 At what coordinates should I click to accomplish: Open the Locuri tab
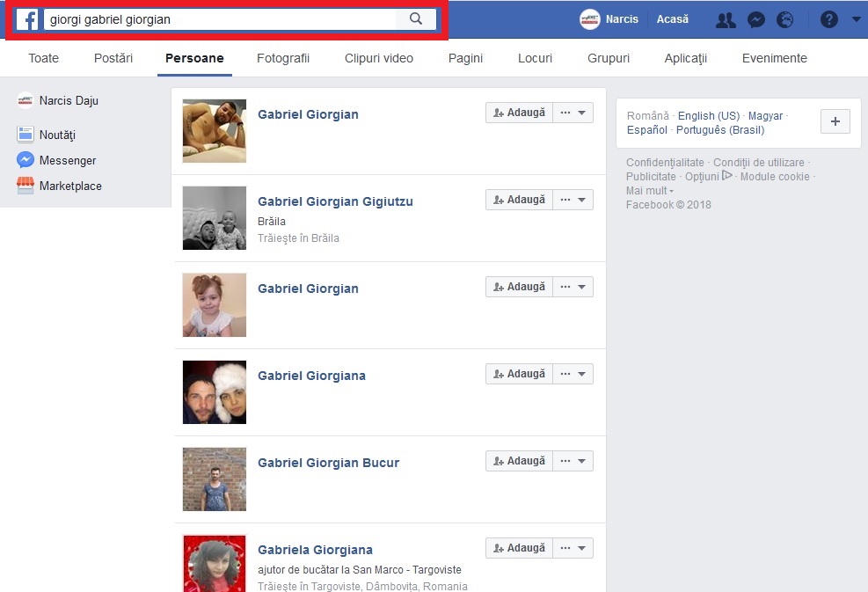coord(535,58)
